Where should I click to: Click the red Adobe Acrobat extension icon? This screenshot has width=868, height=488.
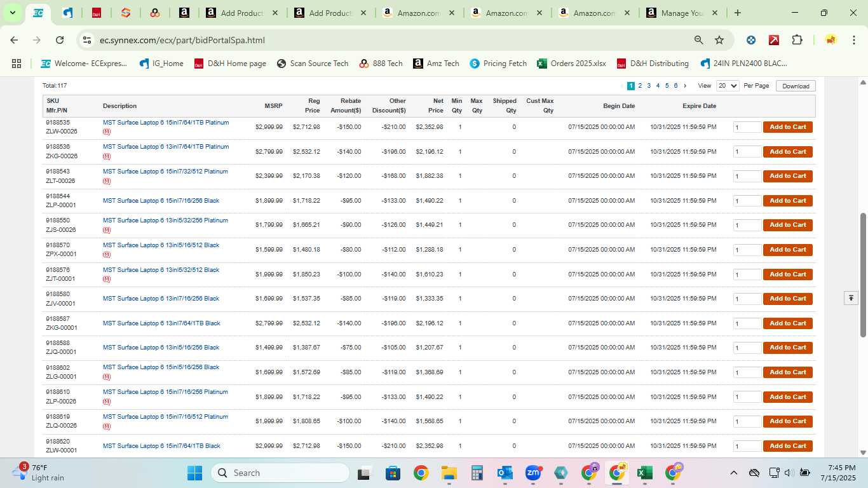click(774, 40)
